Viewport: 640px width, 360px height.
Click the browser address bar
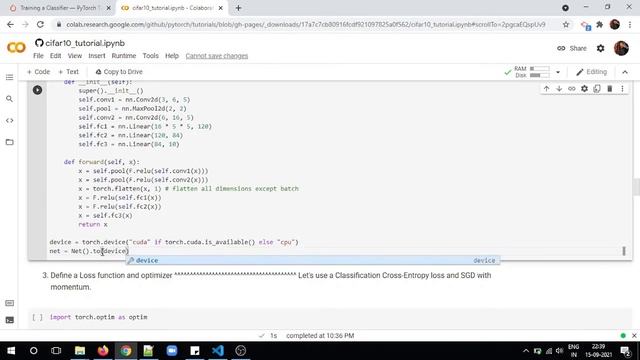coord(306,24)
